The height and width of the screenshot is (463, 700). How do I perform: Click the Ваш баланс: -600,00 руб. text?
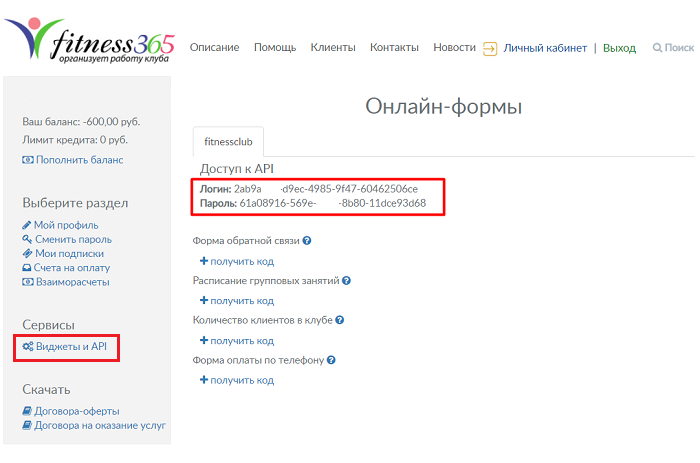pos(81,121)
